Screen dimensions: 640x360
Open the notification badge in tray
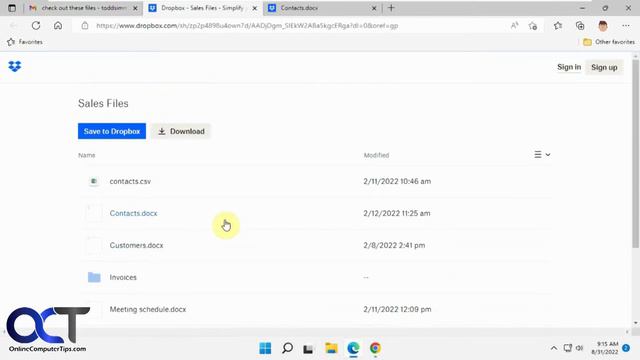pyautogui.click(x=626, y=348)
